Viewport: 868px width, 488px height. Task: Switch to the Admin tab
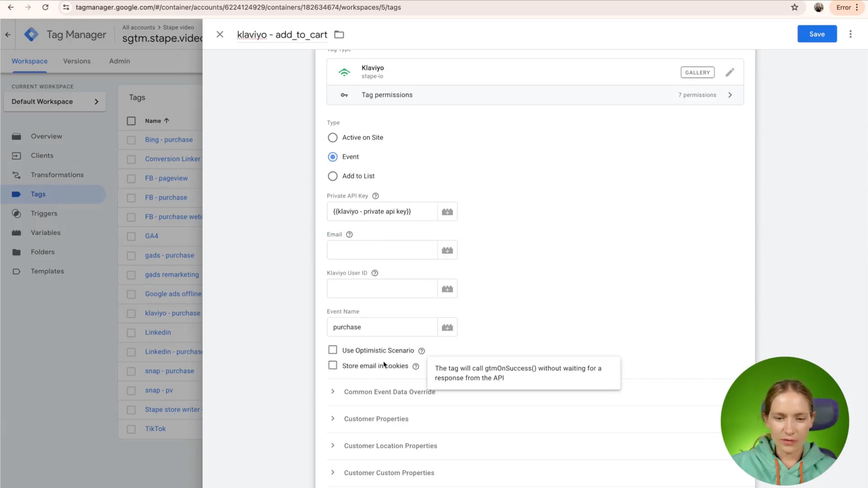pyautogui.click(x=119, y=61)
